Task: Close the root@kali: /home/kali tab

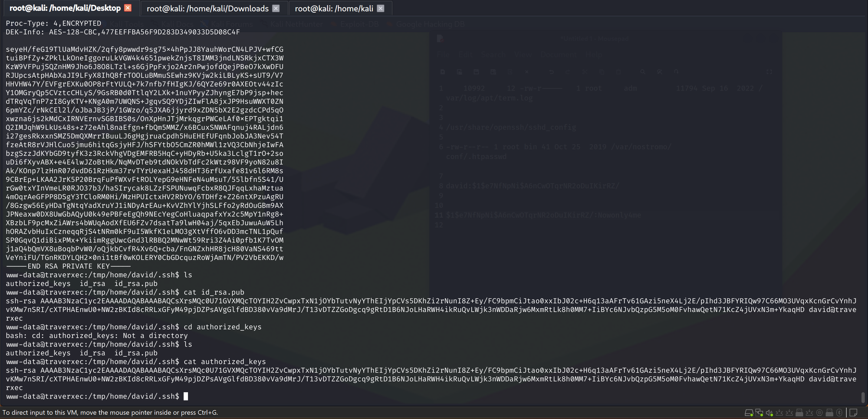Action: (x=381, y=8)
